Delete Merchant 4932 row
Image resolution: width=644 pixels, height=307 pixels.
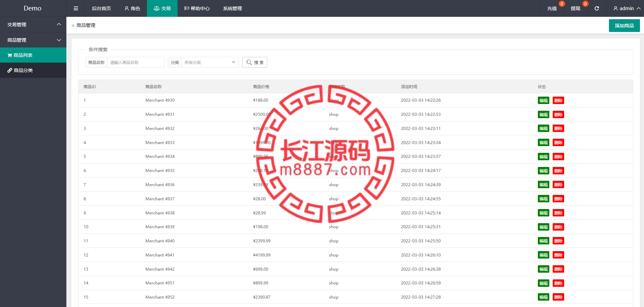pyautogui.click(x=558, y=129)
